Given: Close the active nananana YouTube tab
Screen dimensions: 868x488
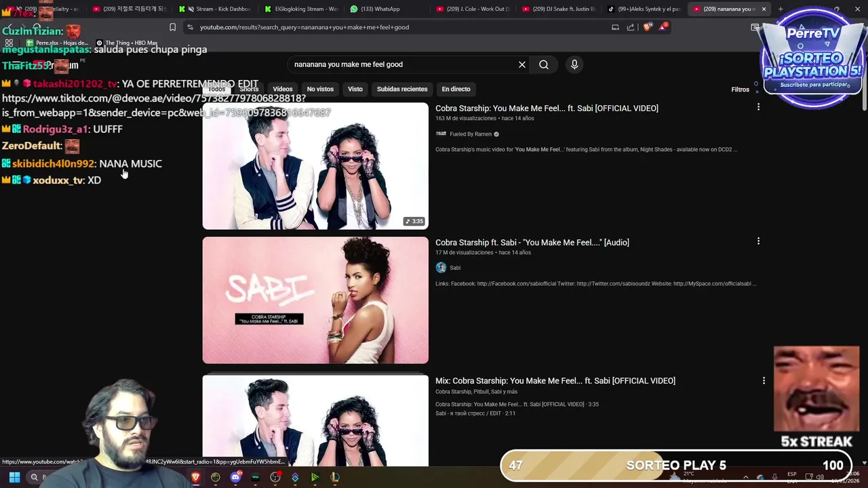Looking at the screenshot, I should pos(764,9).
